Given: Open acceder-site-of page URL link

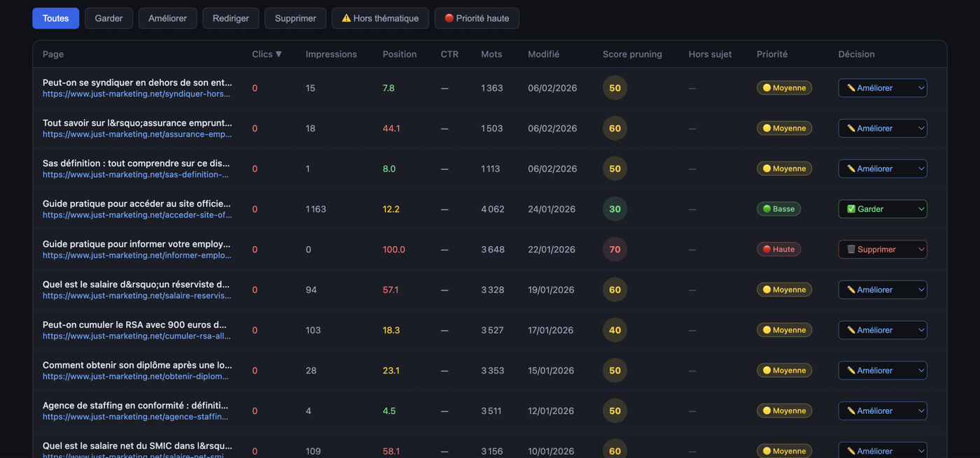Looking at the screenshot, I should point(137,215).
